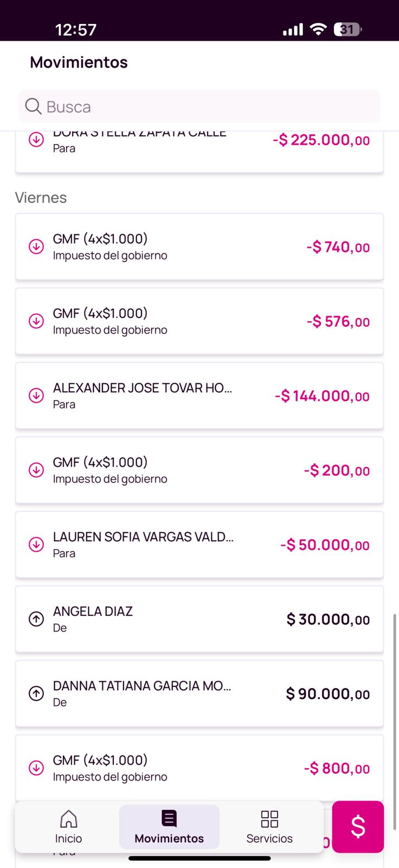Switch to the Servicios tab
The image size is (399, 868).
[269, 826]
